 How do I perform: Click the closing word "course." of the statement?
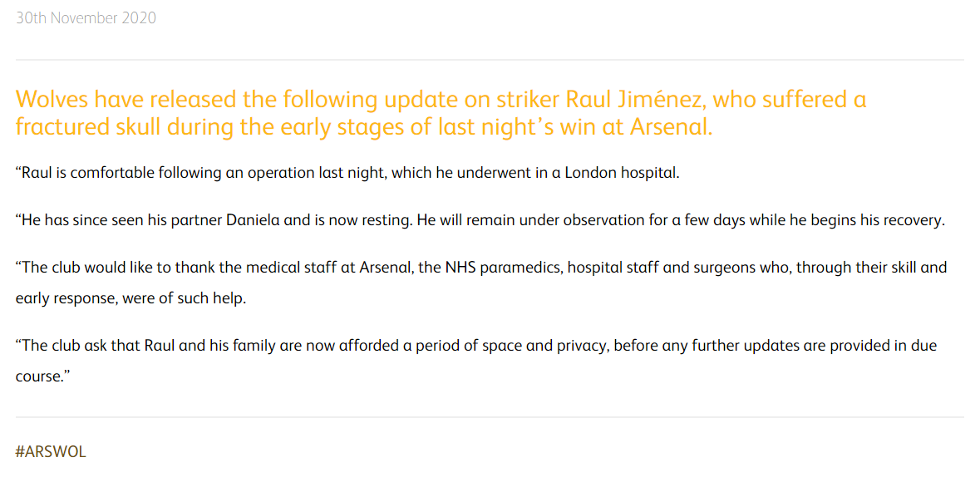click(x=39, y=376)
